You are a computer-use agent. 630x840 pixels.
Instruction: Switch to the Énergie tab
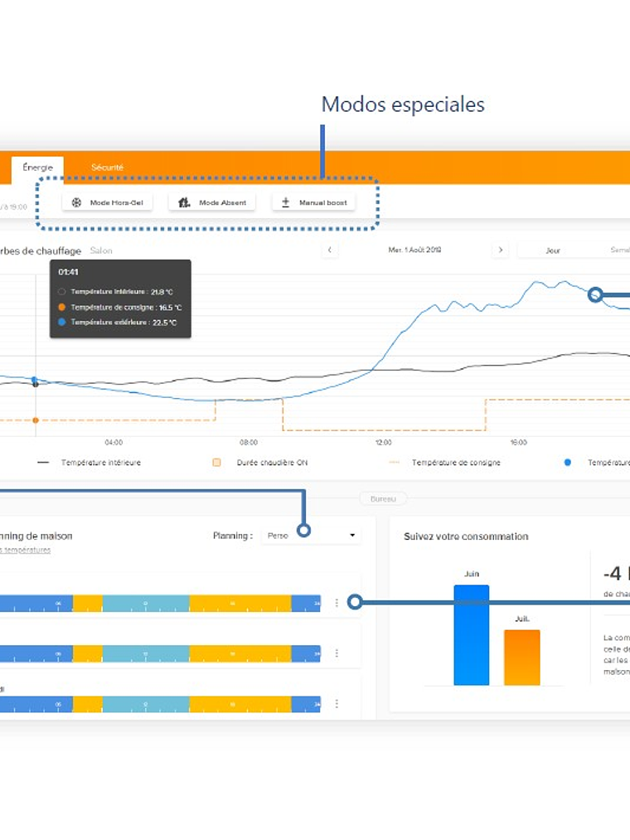click(x=37, y=168)
